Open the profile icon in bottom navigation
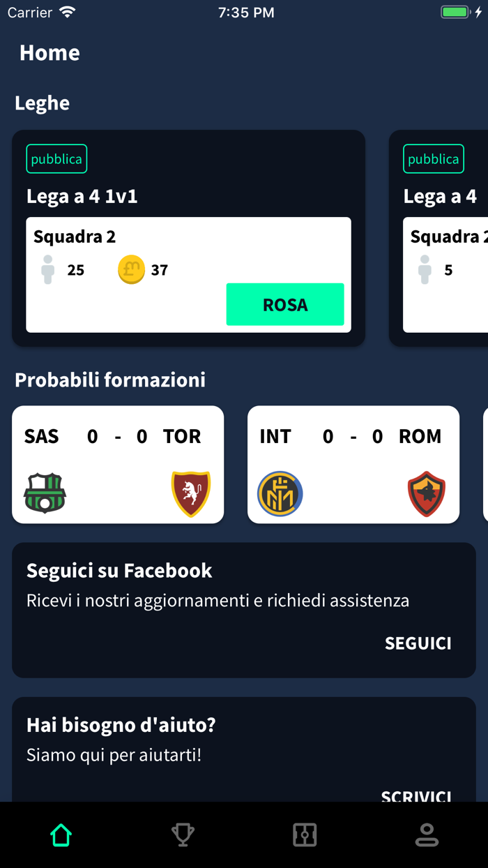Image resolution: width=488 pixels, height=868 pixels. click(427, 834)
